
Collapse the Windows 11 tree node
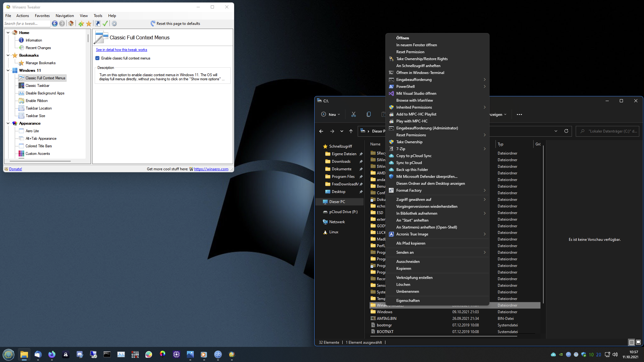click(8, 71)
